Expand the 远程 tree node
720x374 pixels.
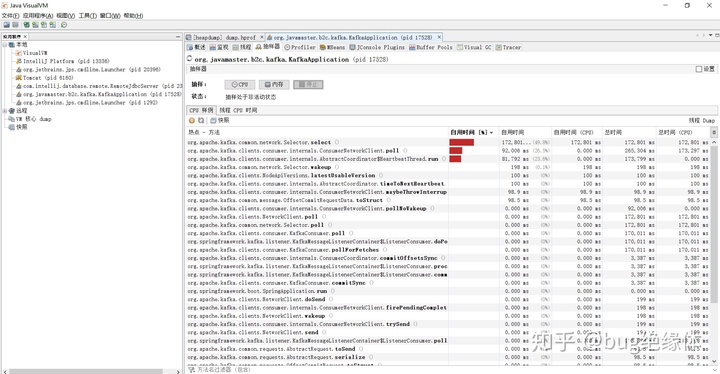pyautogui.click(x=5, y=111)
